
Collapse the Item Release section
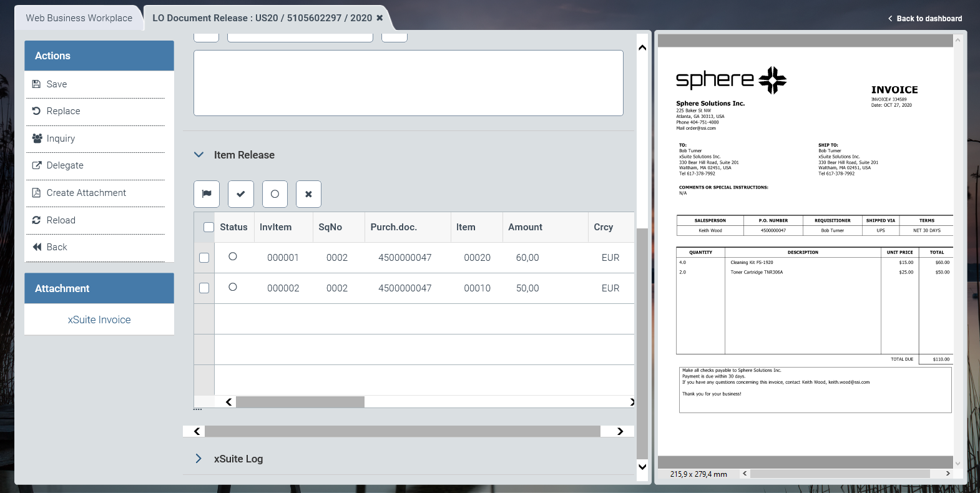(x=199, y=155)
